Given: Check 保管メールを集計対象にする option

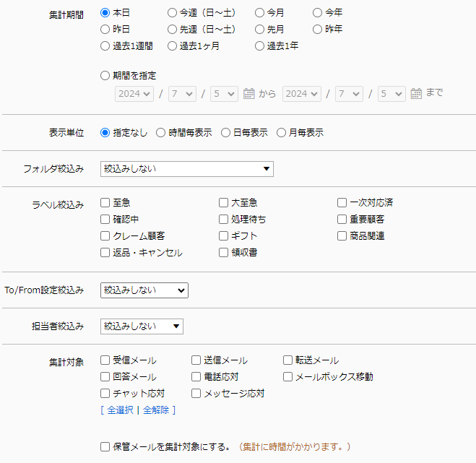Looking at the screenshot, I should coord(105,446).
